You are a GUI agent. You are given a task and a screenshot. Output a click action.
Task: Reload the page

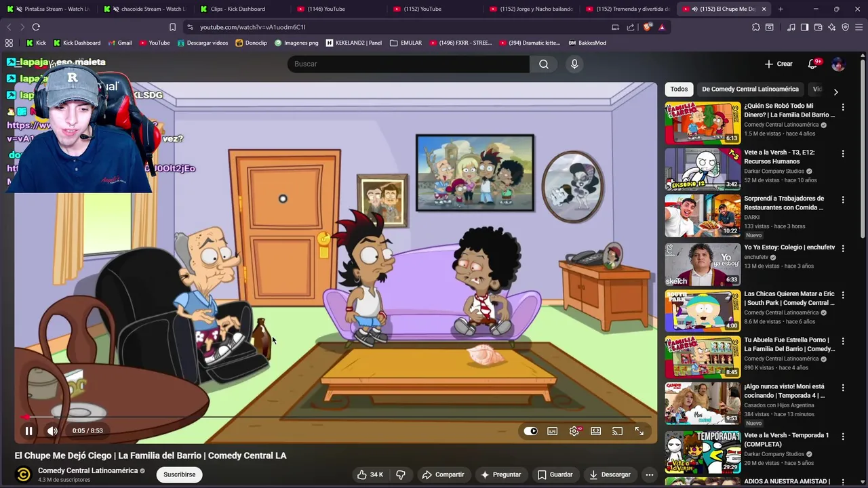36,27
